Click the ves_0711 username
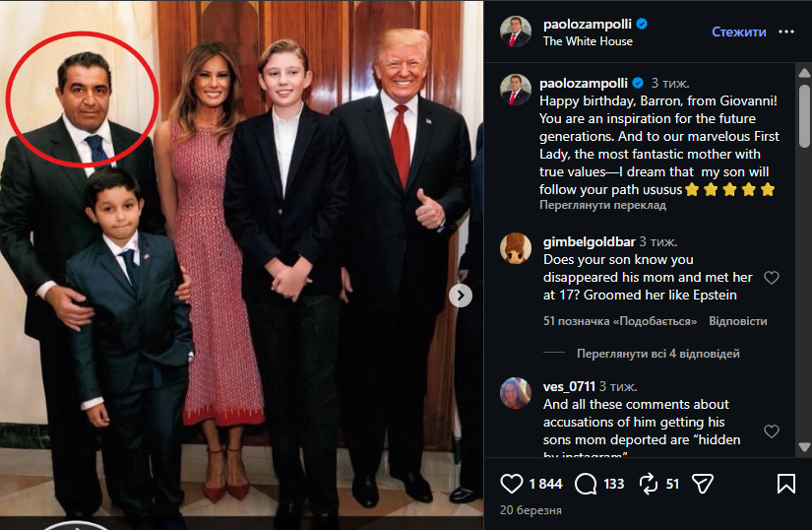This screenshot has height=530, width=812. (x=569, y=386)
